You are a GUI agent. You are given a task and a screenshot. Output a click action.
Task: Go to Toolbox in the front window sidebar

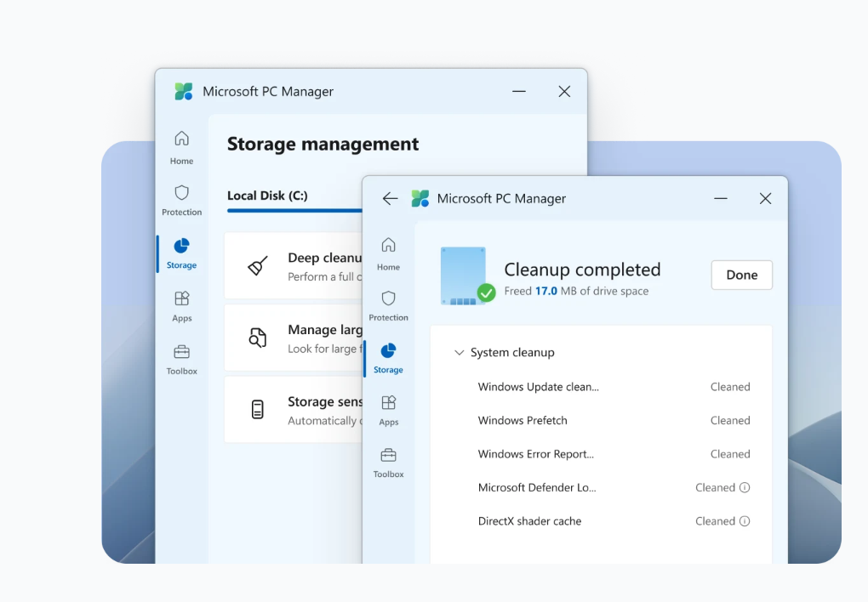[388, 463]
